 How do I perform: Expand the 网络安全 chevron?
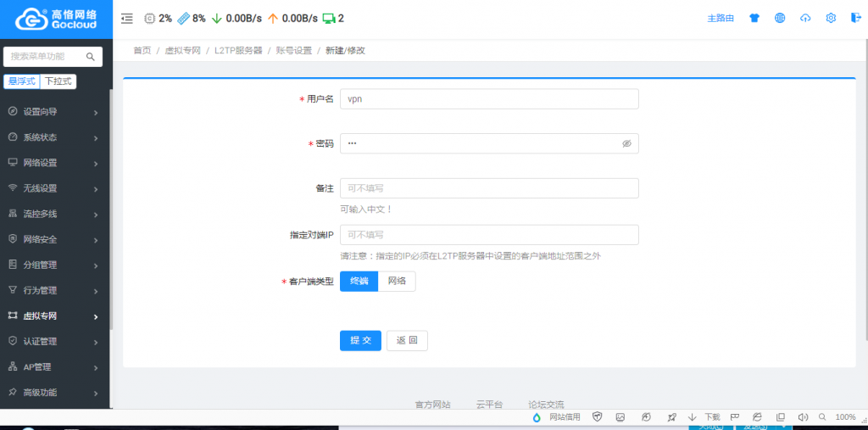[x=97, y=241]
